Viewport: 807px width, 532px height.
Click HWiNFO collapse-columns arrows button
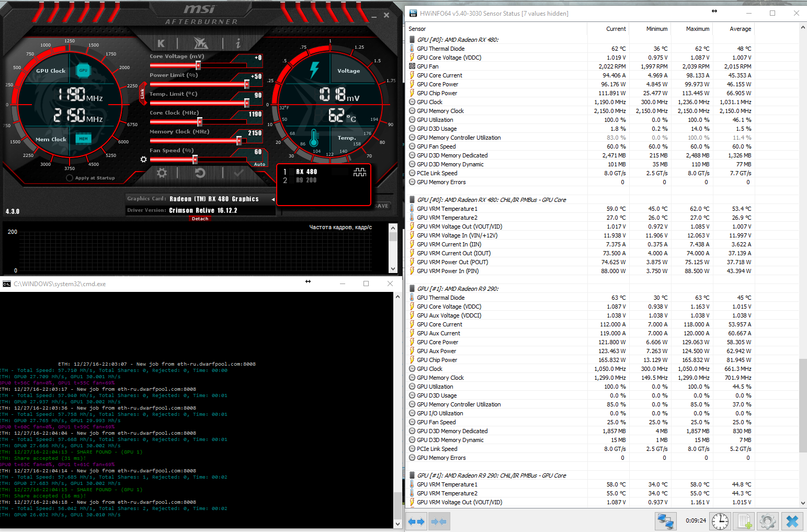pos(439,522)
